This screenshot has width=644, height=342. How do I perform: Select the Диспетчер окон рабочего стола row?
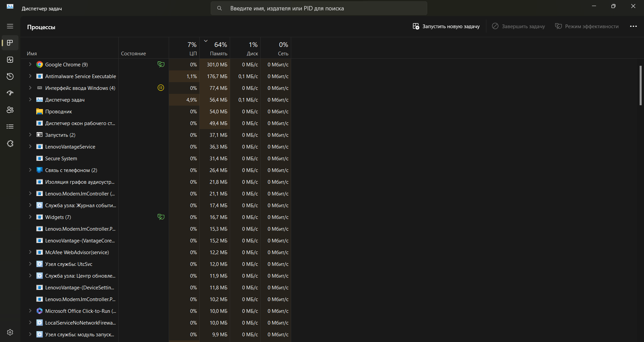(x=156, y=123)
